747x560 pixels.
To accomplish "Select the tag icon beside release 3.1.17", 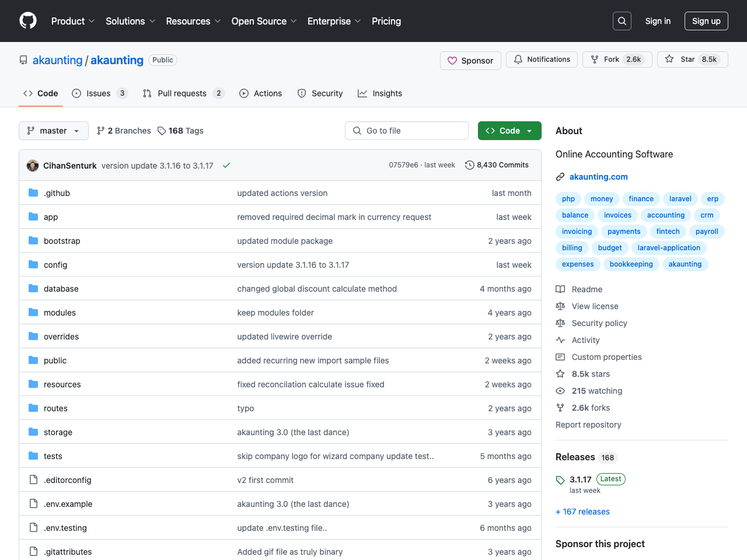I will [560, 480].
